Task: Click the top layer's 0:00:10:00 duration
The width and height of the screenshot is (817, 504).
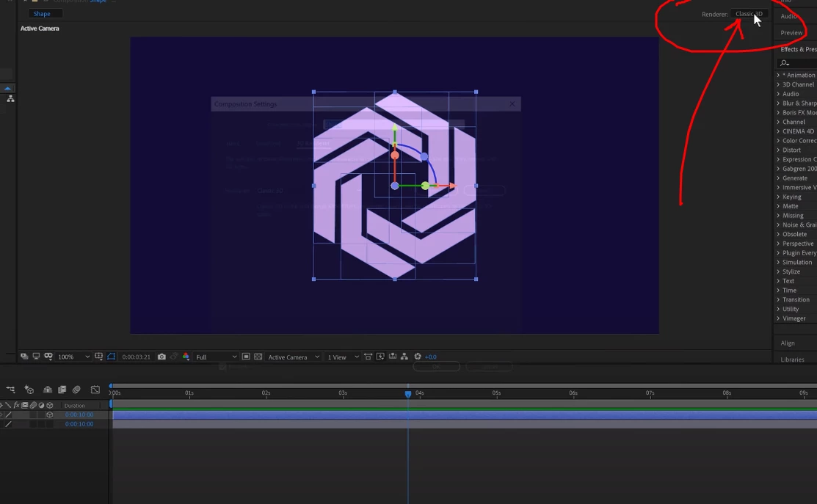Action: pyautogui.click(x=79, y=415)
